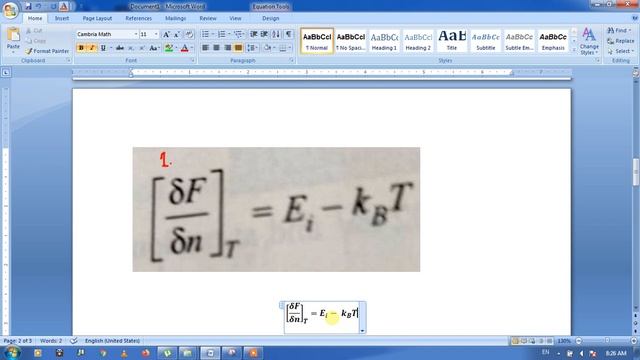Toggle Underline formatting

[x=103, y=48]
